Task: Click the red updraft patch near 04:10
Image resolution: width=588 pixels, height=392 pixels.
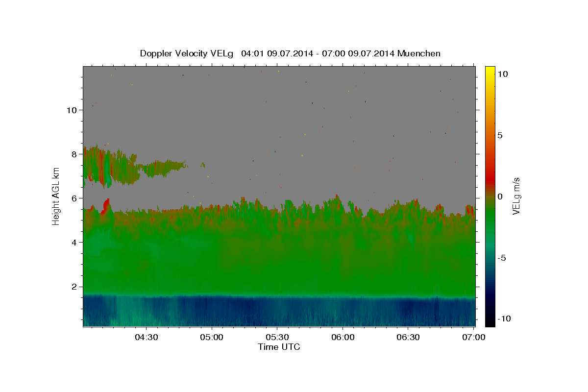Action: [x=105, y=205]
